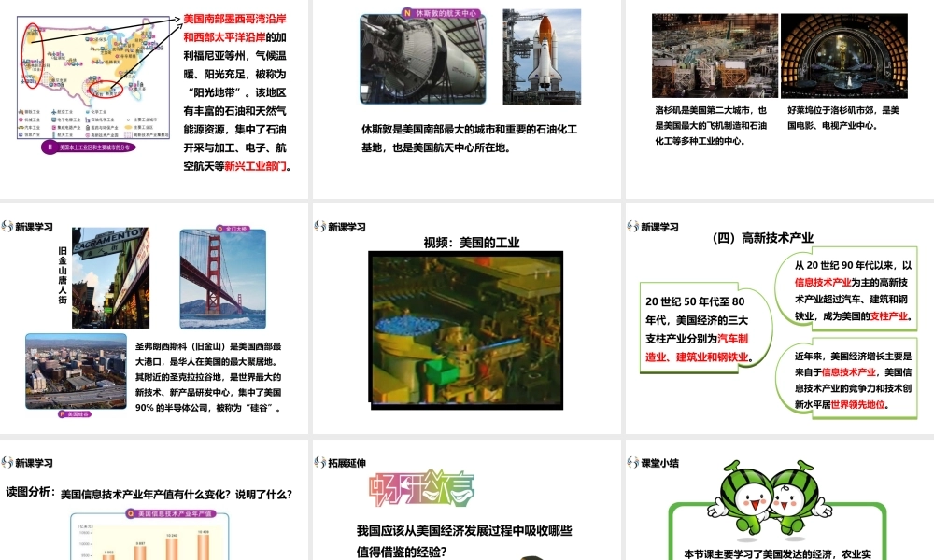Click the summary text 本节课主要学习了美国发达的经济
The width and height of the screenshot is (934, 560).
click(x=777, y=554)
